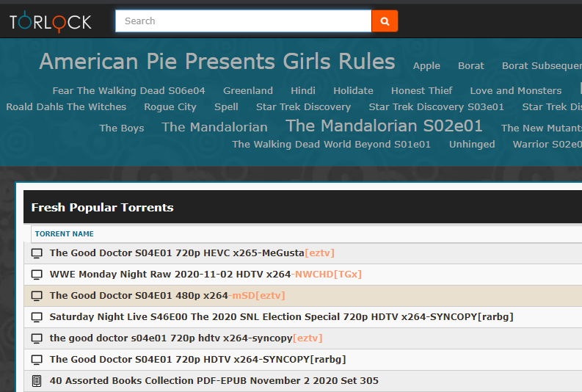Viewport: 582px width, 392px height.
Task: Open The Good Doctor S04E01 480p torrent
Action: point(167,296)
